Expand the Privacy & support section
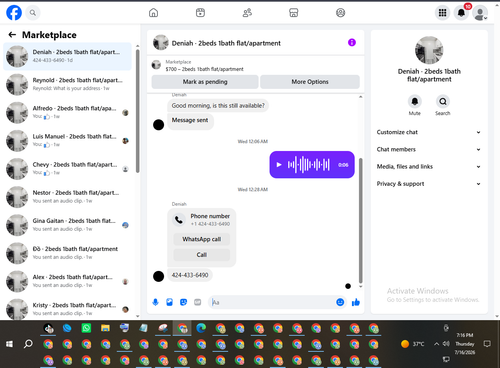Screen dimensions: 500x368 pyautogui.click(x=429, y=184)
